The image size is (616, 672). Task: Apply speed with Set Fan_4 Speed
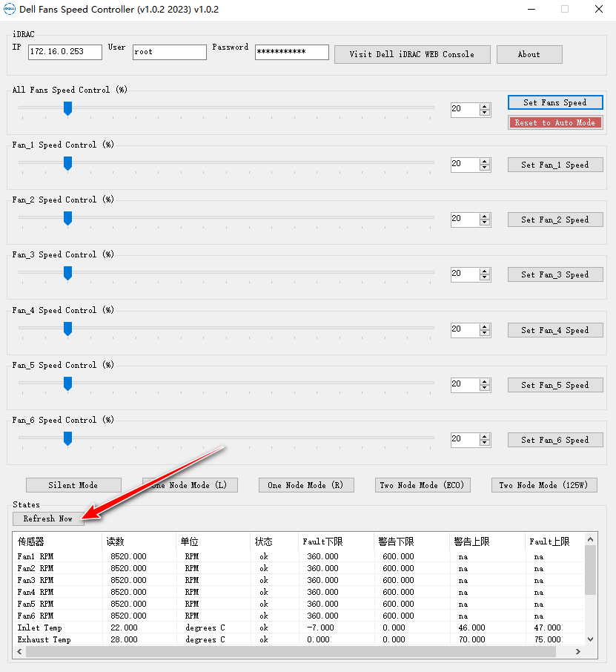(x=555, y=330)
